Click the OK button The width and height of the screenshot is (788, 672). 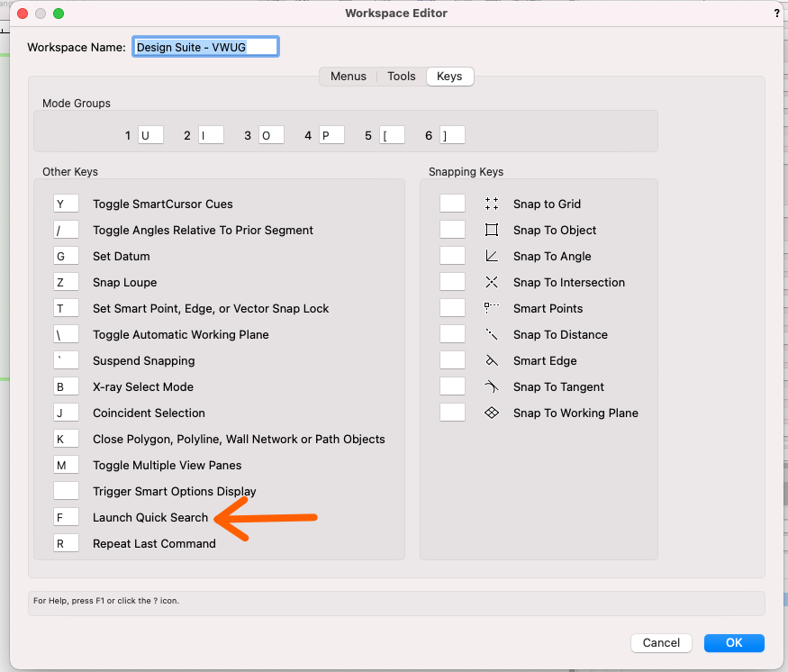coord(734,642)
